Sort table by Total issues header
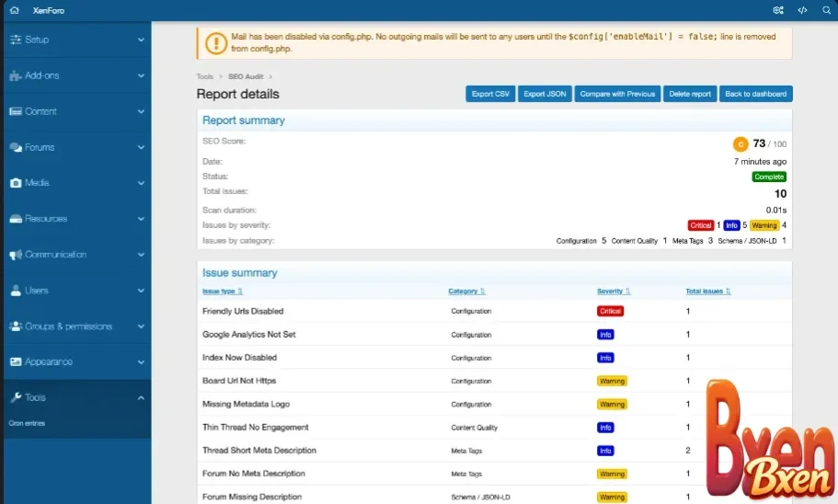Viewport: 838px width, 504px height. click(x=708, y=292)
